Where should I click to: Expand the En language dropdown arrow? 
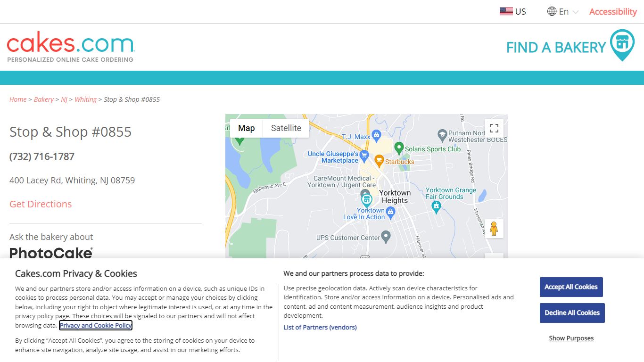(575, 12)
